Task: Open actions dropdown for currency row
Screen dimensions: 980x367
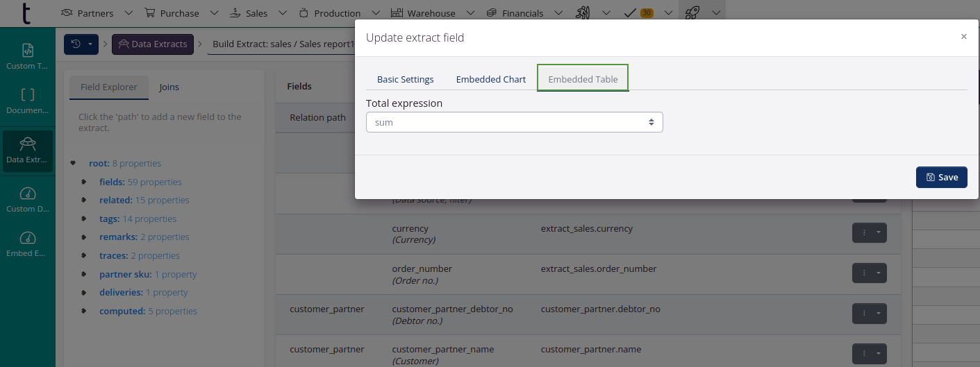Action: [869, 234]
